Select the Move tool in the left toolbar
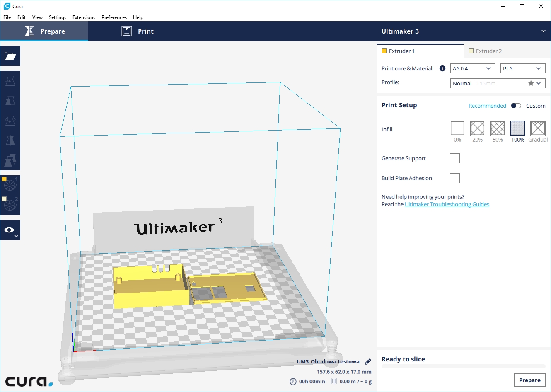 tap(10, 81)
